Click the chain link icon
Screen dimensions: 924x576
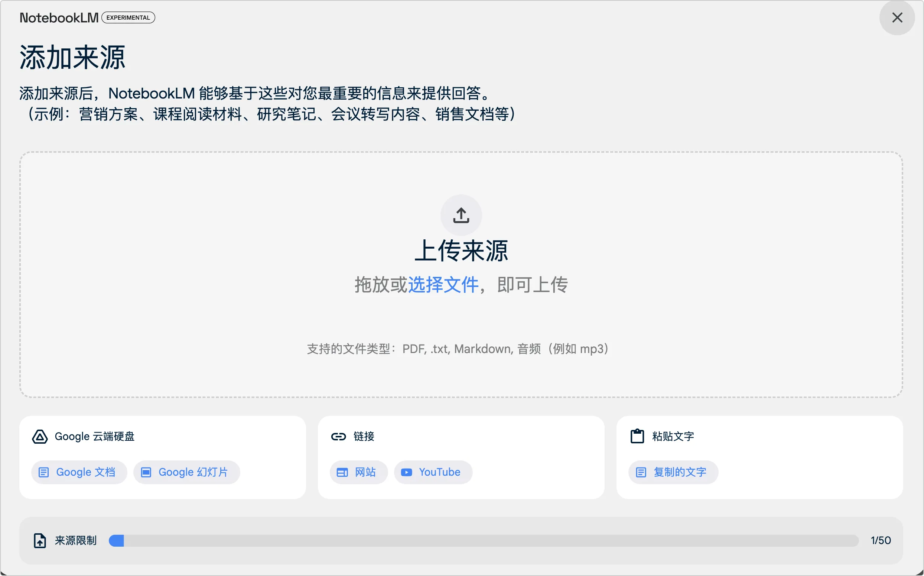338,437
